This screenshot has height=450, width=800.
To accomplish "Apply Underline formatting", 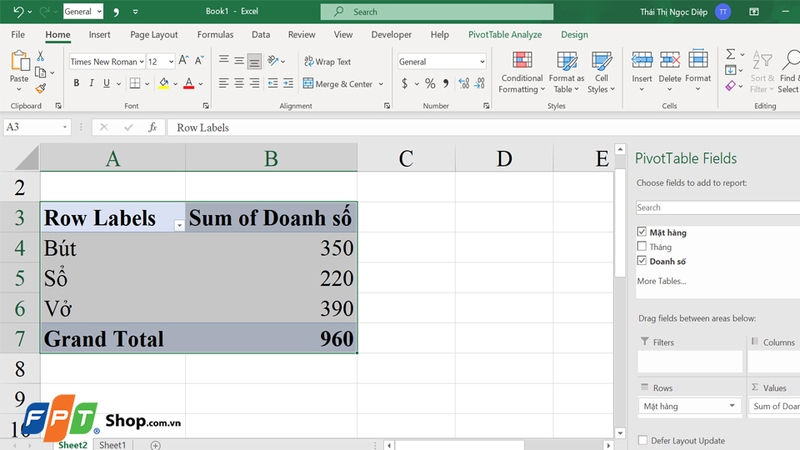I will [106, 83].
